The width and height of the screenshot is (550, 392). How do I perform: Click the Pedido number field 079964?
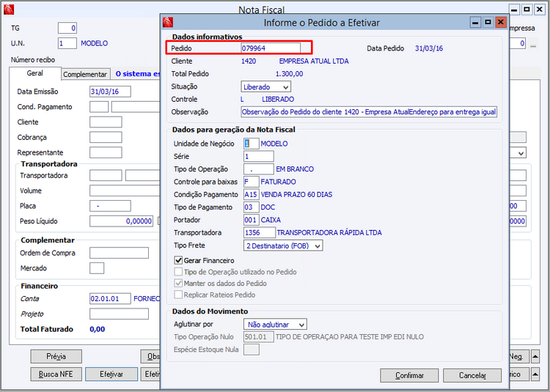[271, 48]
